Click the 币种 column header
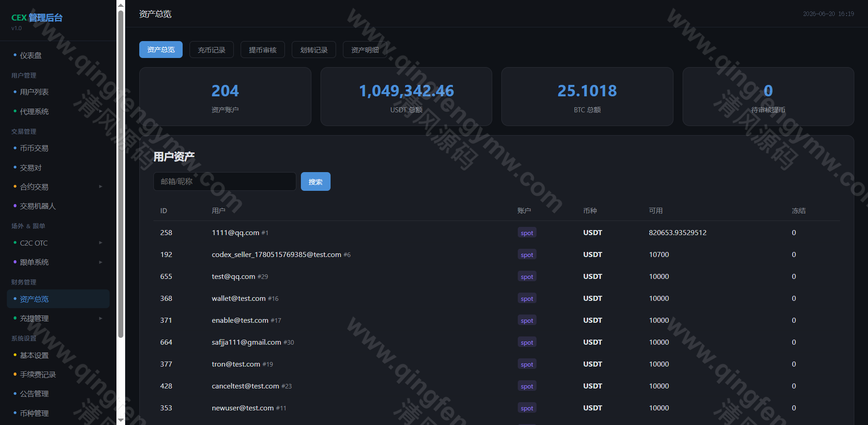868x425 pixels. pos(590,211)
